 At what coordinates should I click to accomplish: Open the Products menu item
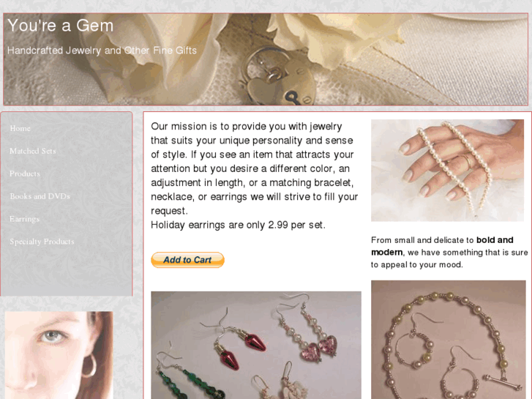point(25,174)
